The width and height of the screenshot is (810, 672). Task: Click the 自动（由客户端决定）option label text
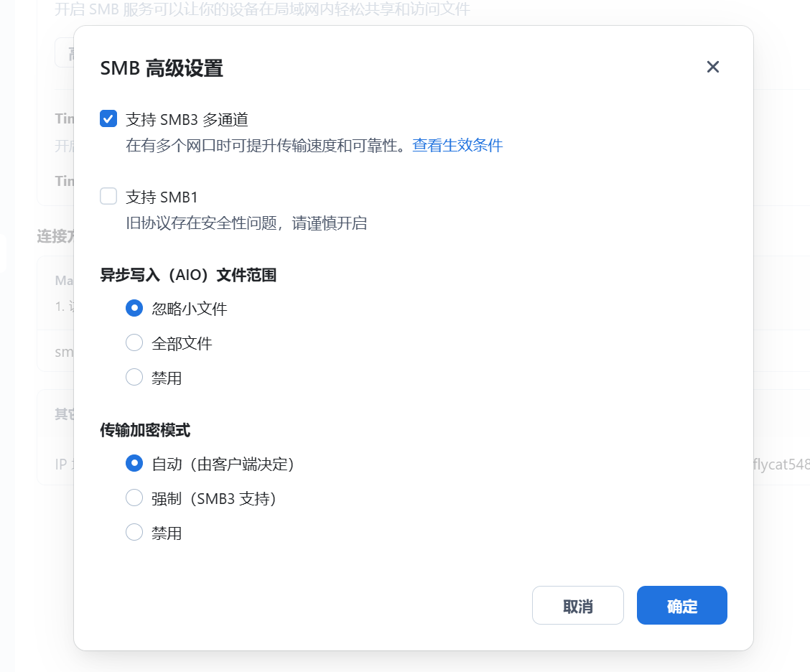[223, 464]
